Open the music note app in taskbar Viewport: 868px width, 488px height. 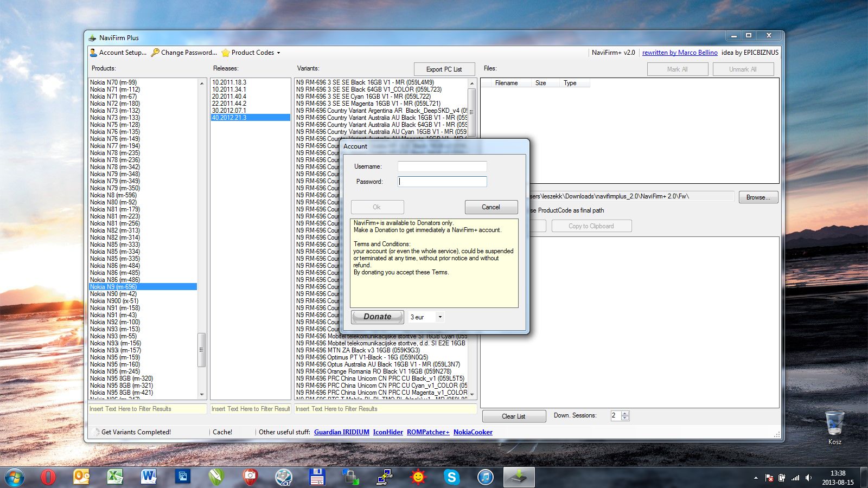[486, 477]
